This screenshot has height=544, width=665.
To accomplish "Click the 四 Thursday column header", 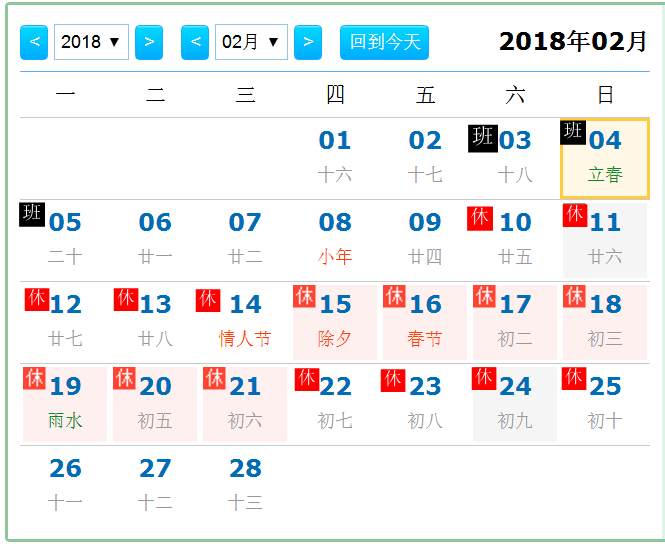I will coord(335,95).
